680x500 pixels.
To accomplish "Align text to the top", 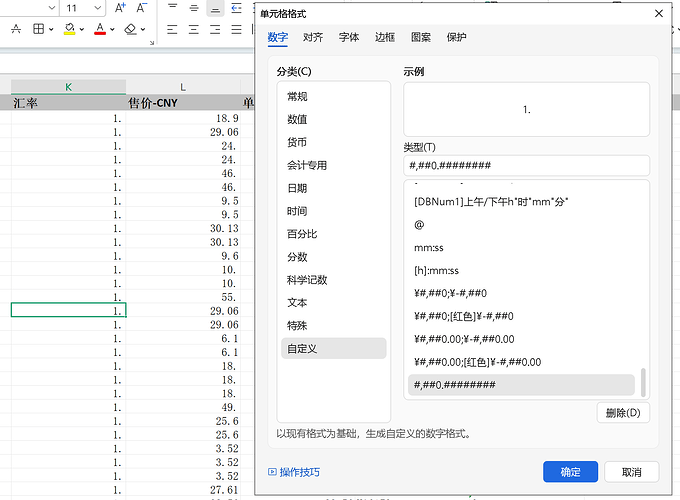I will pyautogui.click(x=173, y=8).
